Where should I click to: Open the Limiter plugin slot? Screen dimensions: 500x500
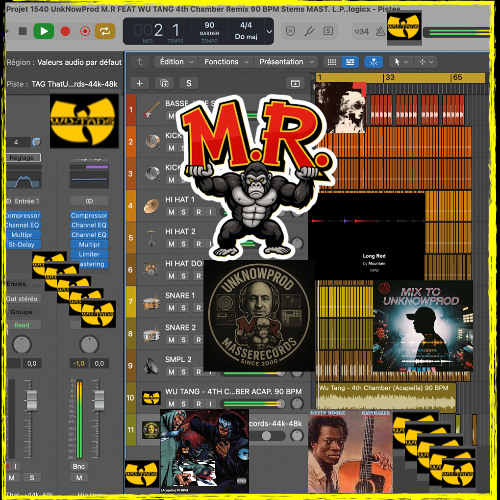click(x=89, y=254)
